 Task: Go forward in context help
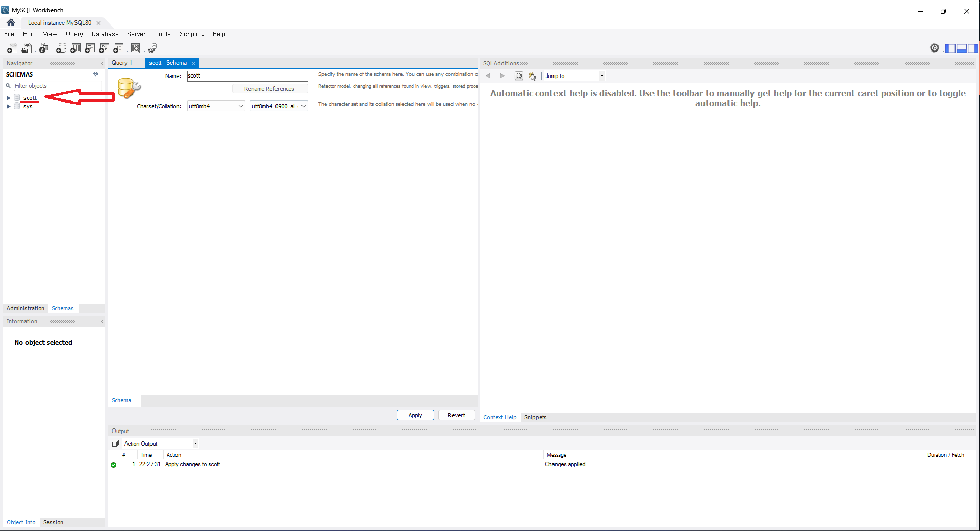tap(502, 75)
